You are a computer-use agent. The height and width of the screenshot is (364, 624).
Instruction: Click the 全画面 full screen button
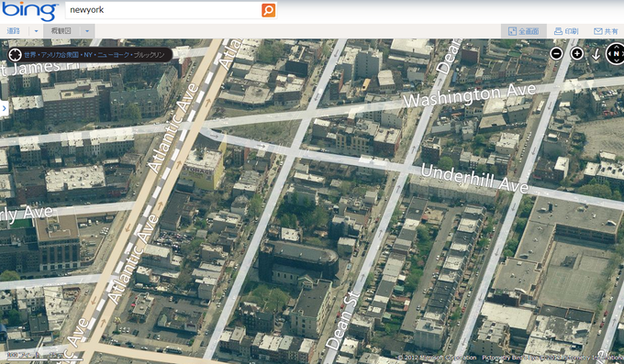point(523,31)
